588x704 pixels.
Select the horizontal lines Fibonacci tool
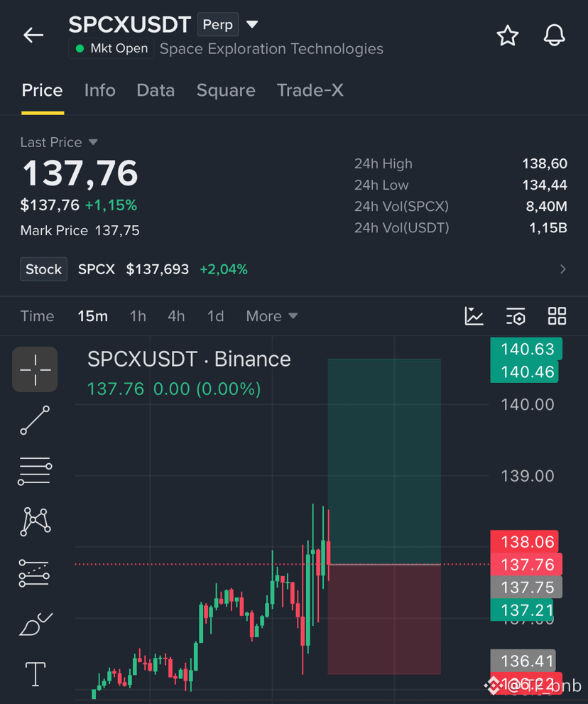pyautogui.click(x=35, y=471)
